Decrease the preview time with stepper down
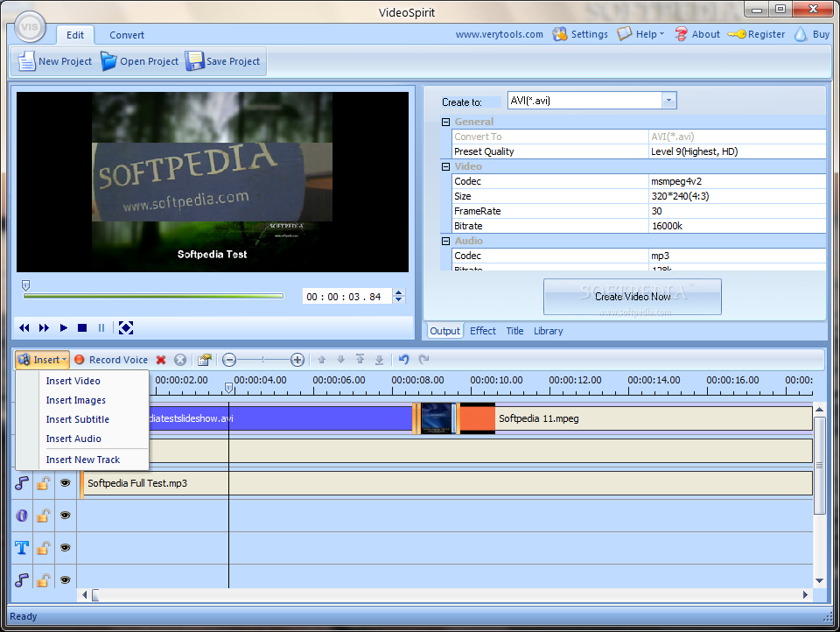840x632 pixels. tap(399, 300)
